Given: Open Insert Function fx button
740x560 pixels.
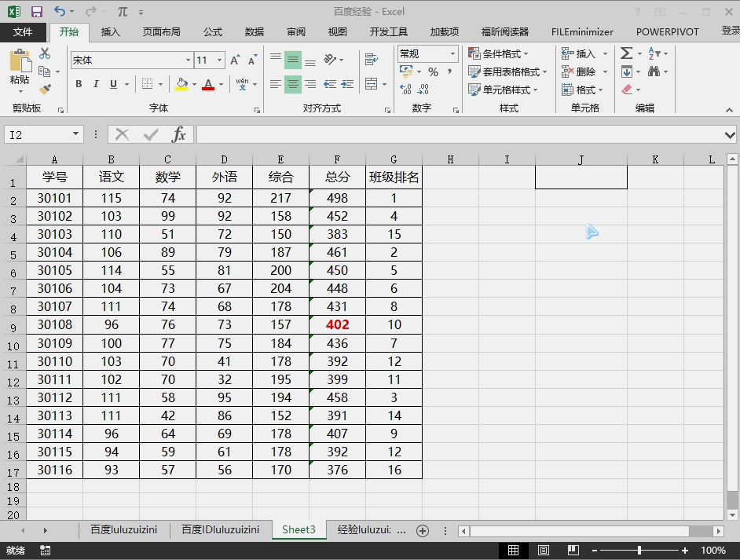Looking at the screenshot, I should point(179,135).
